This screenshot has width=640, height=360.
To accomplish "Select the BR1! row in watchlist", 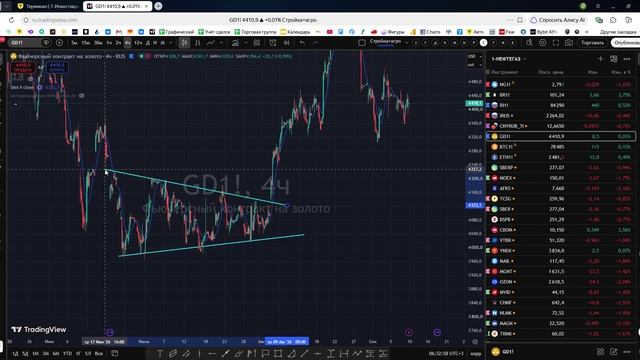I will pyautogui.click(x=560, y=95).
